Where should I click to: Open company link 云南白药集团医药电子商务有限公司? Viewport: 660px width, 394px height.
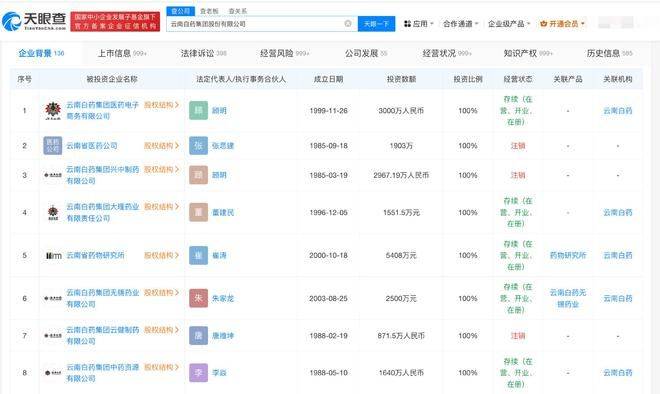pyautogui.click(x=103, y=110)
